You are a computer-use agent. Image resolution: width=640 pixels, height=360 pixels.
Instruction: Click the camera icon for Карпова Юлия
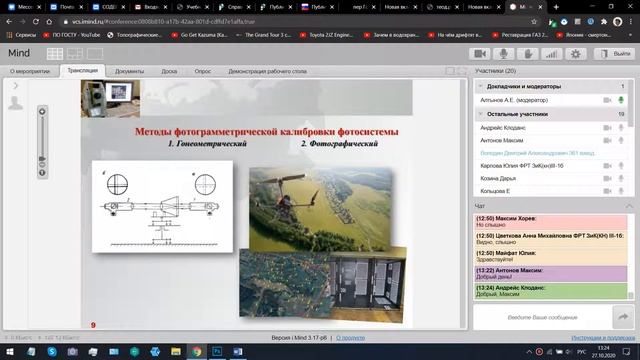(x=607, y=166)
